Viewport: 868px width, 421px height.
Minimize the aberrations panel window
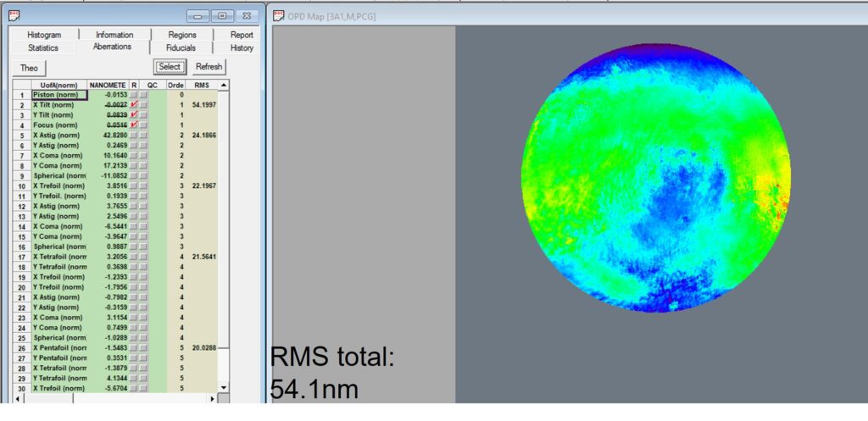coord(199,16)
